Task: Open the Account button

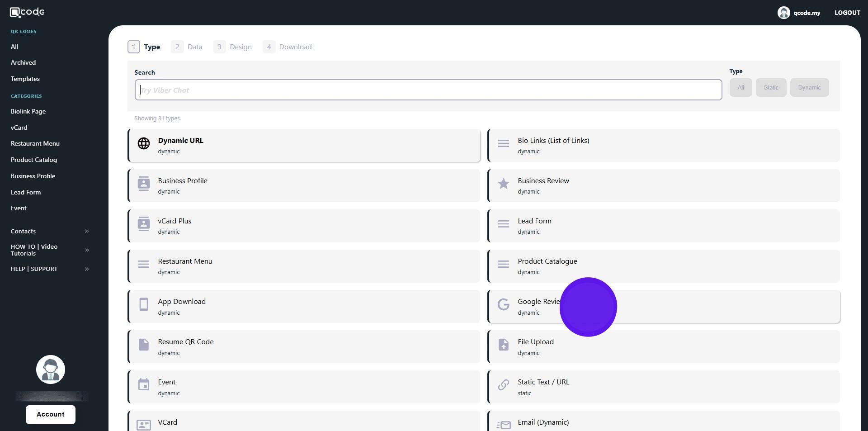Action: point(51,414)
